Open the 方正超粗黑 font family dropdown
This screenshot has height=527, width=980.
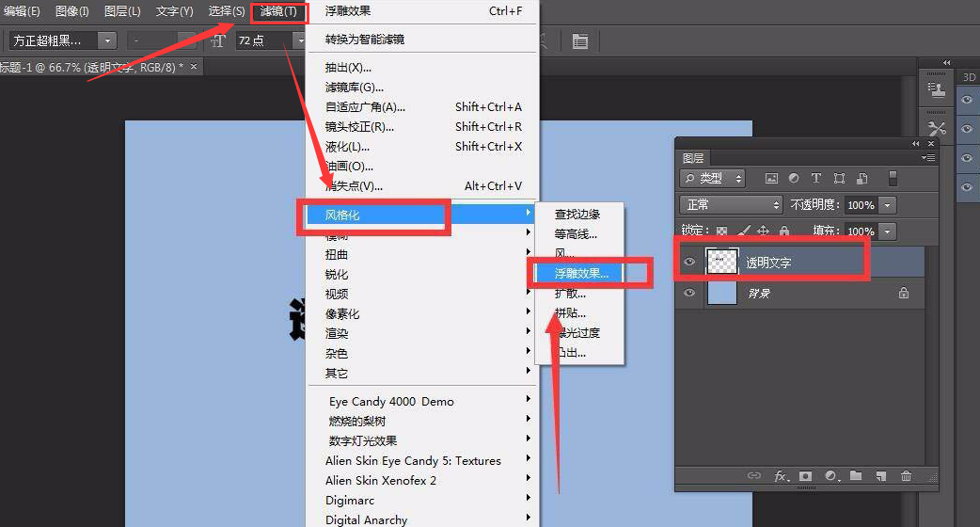107,40
